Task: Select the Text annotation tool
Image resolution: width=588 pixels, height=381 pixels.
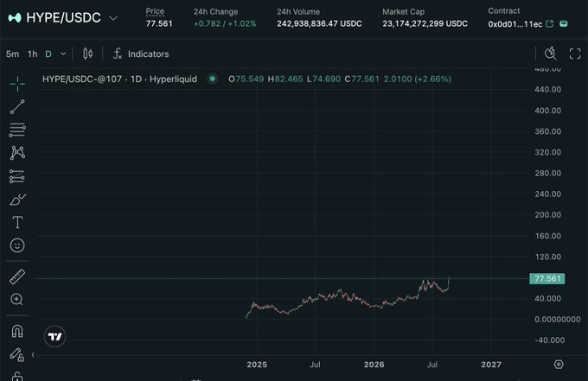Action: (x=17, y=222)
